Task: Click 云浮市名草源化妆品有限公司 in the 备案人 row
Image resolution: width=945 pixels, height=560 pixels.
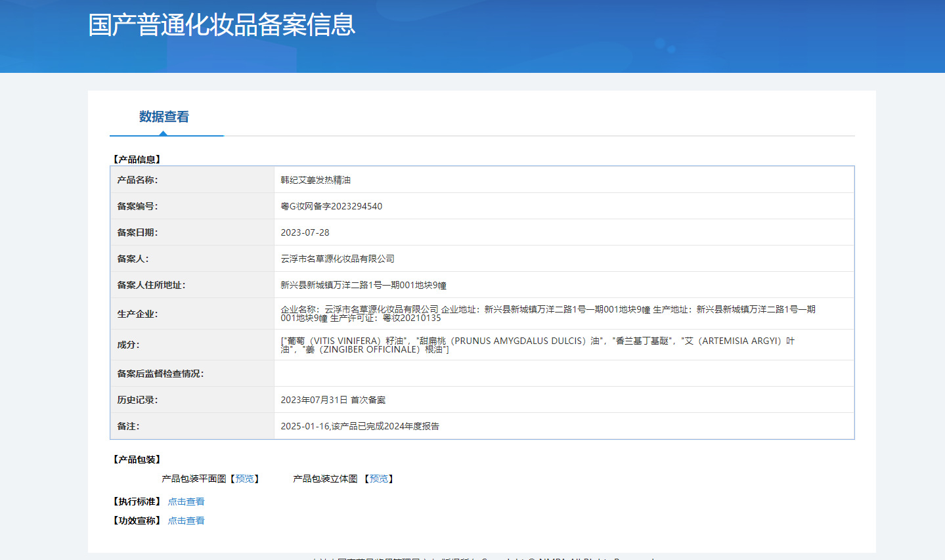Action: coord(338,259)
